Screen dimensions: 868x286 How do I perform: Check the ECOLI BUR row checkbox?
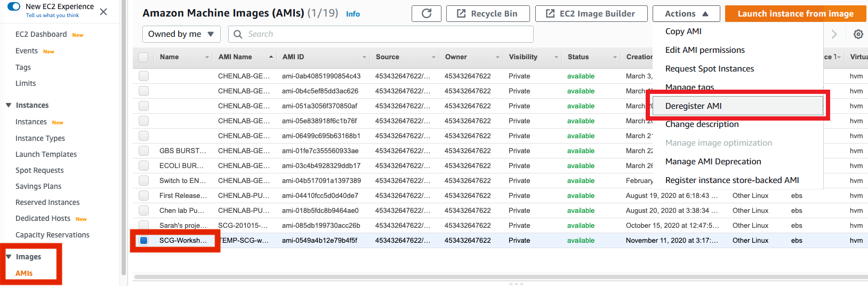(143, 166)
